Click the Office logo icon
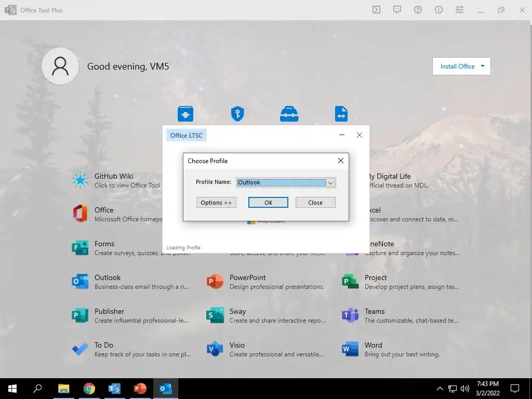This screenshot has width=532, height=399. point(80,214)
